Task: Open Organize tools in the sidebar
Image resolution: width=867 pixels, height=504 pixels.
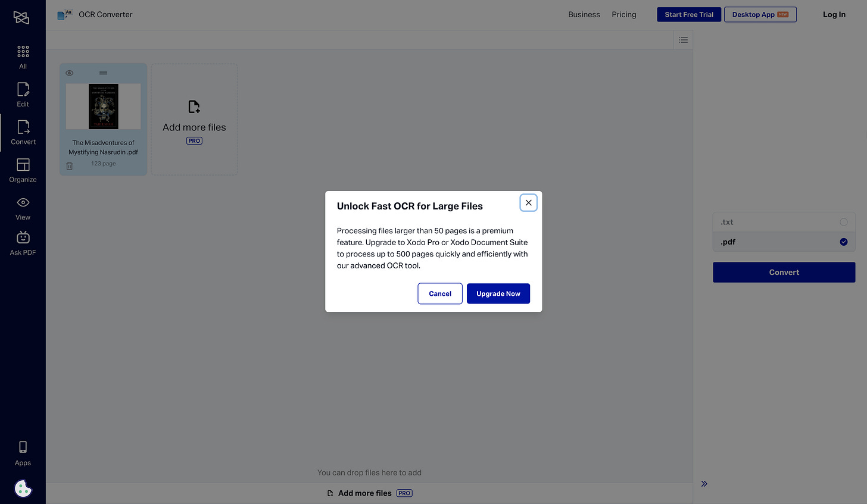Action: [23, 170]
